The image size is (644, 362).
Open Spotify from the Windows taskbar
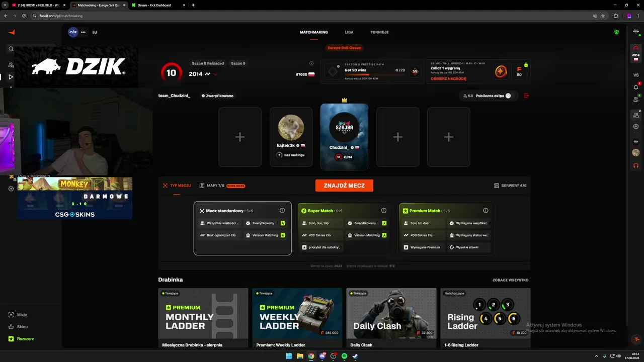coord(344,356)
